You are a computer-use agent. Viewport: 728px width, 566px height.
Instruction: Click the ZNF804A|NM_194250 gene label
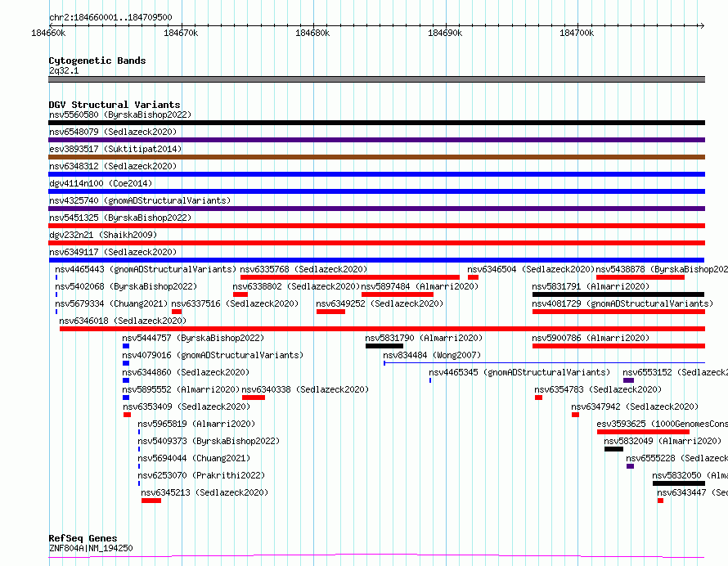(x=91, y=548)
